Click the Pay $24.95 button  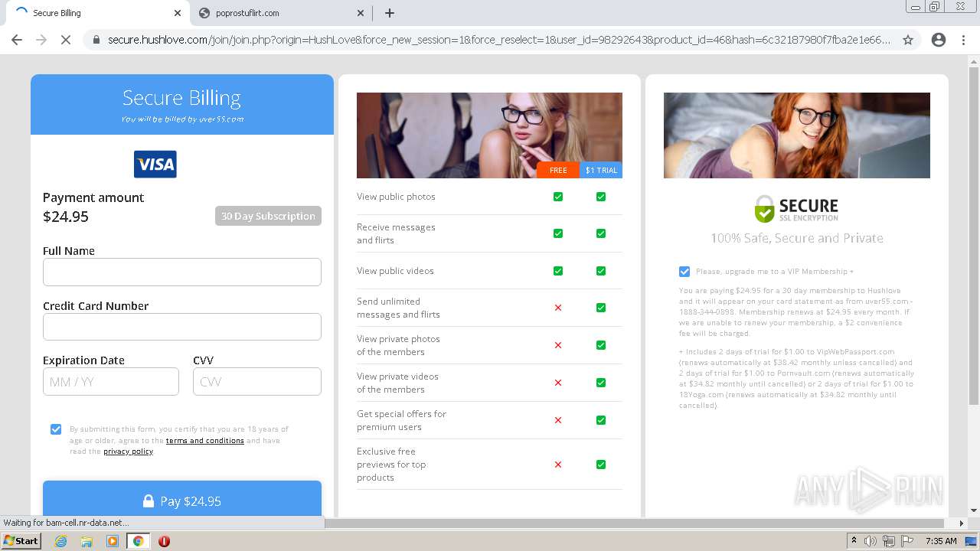[x=182, y=498]
